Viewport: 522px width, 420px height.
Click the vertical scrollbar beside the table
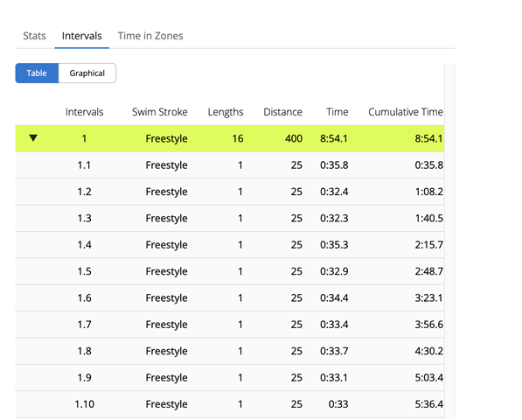(449, 241)
